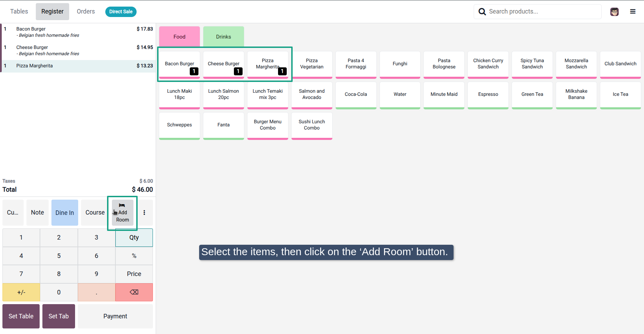Switch to the Tables tab

coord(19,11)
